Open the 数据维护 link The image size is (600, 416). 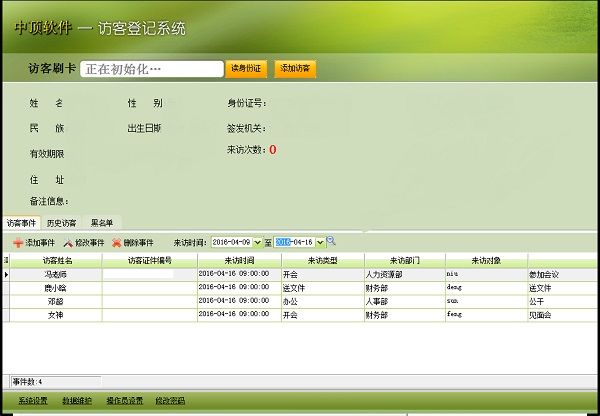coord(77,401)
